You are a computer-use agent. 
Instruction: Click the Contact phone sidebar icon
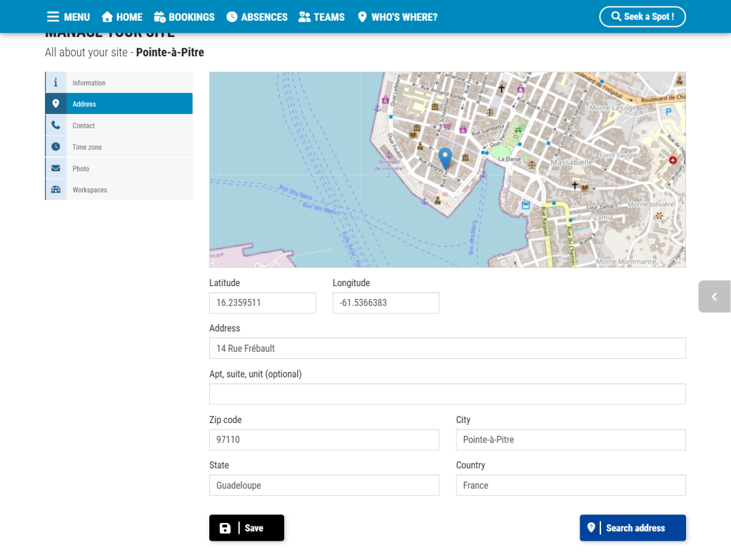tap(56, 125)
